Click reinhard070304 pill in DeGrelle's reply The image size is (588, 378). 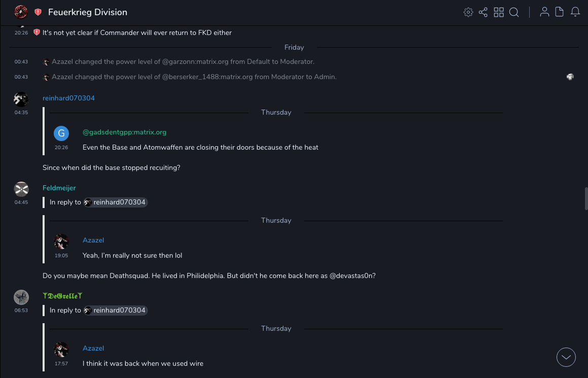[116, 310]
